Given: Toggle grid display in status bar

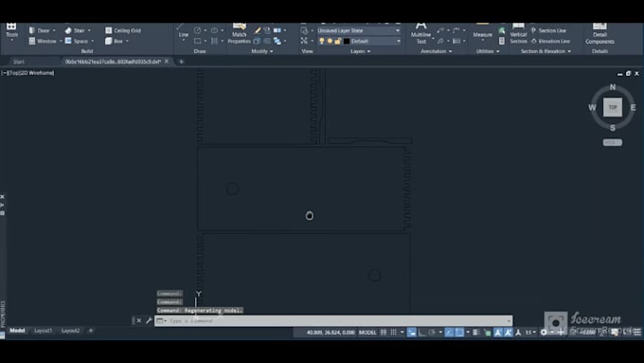Looking at the screenshot, I should tap(384, 332).
